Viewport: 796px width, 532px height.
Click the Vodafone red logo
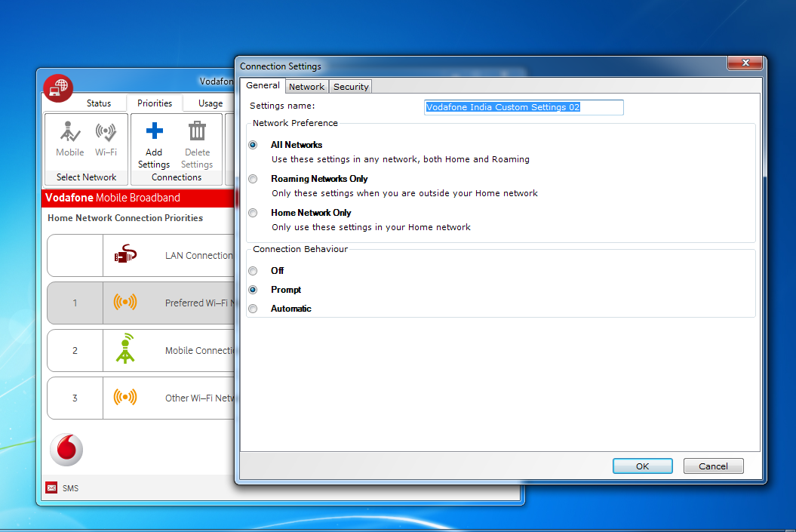(66, 450)
